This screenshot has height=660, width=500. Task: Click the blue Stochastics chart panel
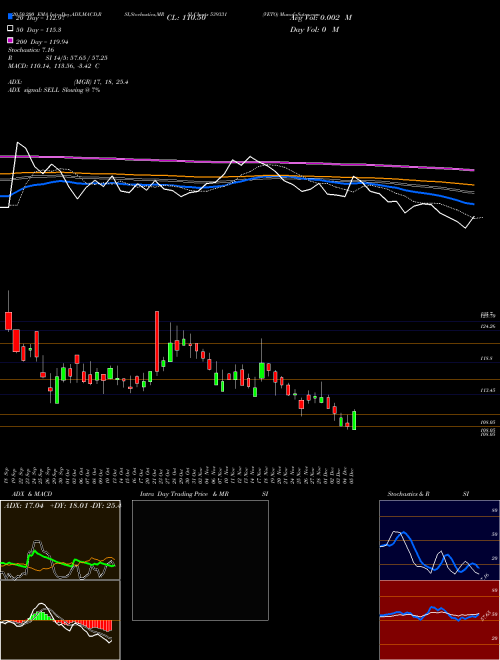coord(439,540)
